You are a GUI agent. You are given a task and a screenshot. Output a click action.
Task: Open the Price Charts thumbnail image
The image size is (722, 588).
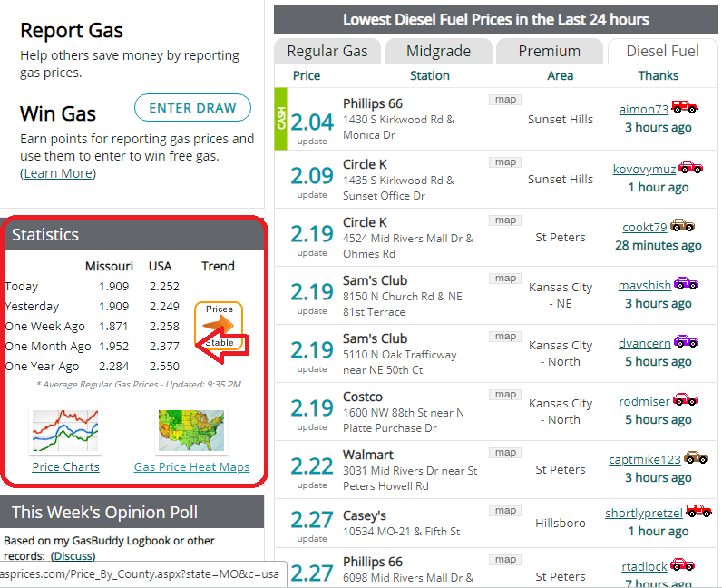65,430
